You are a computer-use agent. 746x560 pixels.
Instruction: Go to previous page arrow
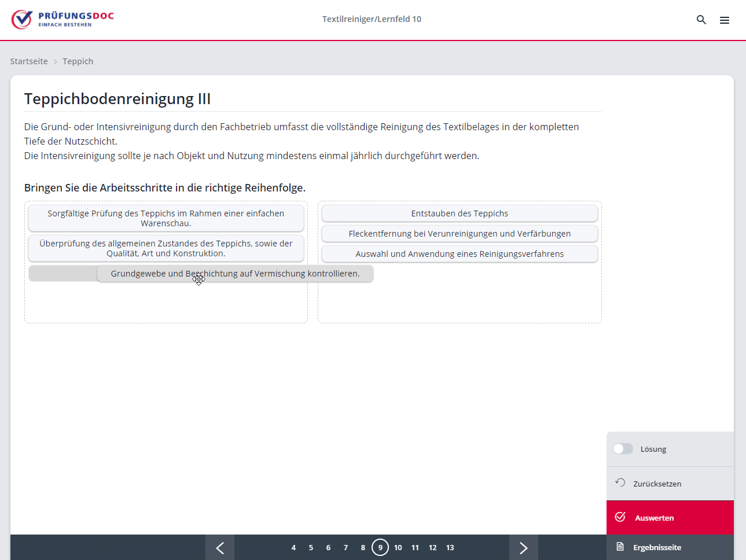click(x=220, y=547)
